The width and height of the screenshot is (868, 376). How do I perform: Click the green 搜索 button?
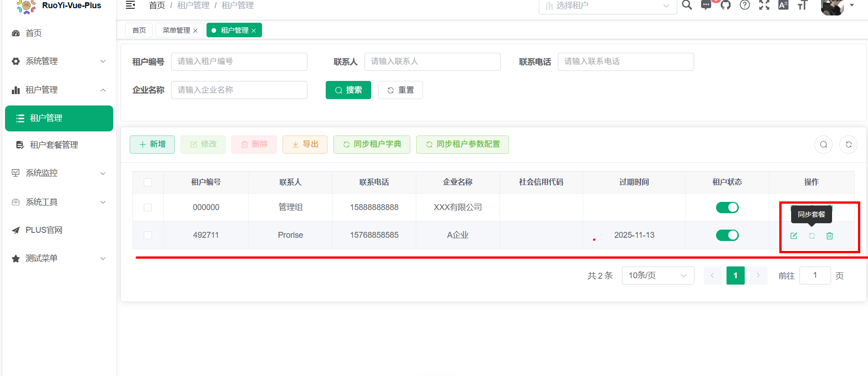(x=348, y=90)
